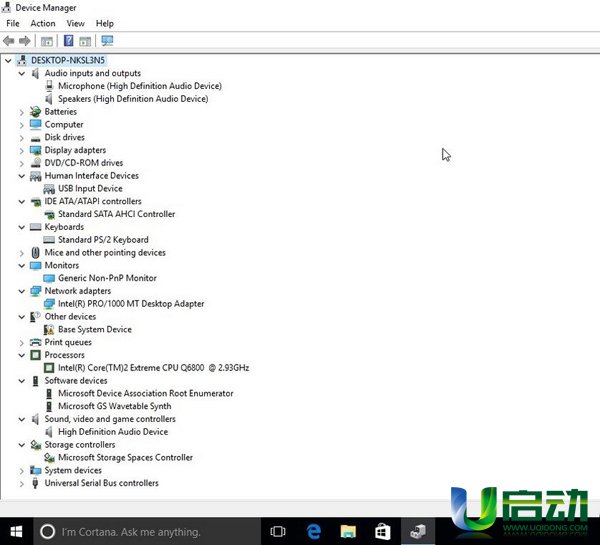The width and height of the screenshot is (600, 545).
Task: Click the Show/Hide Console Tree toolbar icon
Action: 47,41
